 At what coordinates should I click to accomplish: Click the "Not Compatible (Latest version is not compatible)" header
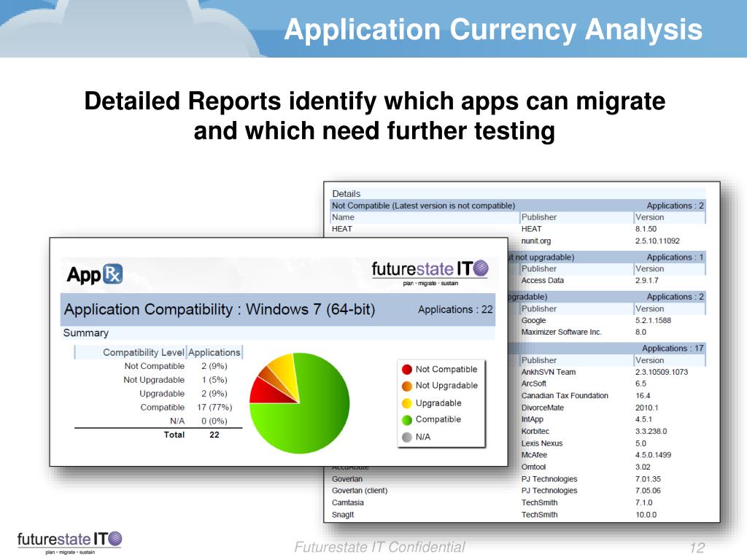424,206
